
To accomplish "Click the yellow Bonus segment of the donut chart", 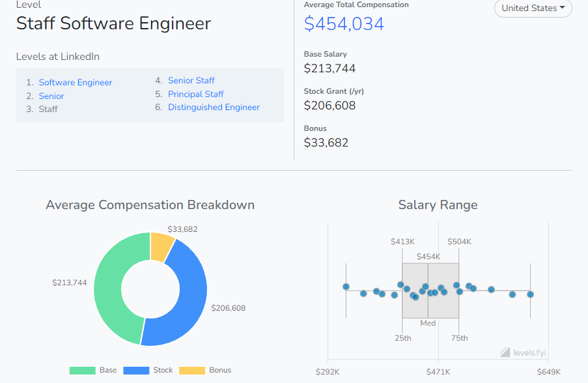I will click(x=161, y=246).
